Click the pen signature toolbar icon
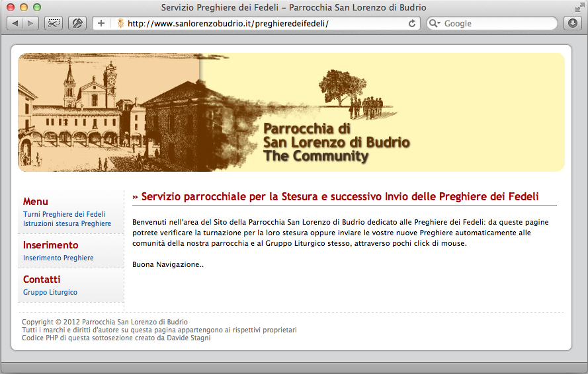 coord(77,23)
